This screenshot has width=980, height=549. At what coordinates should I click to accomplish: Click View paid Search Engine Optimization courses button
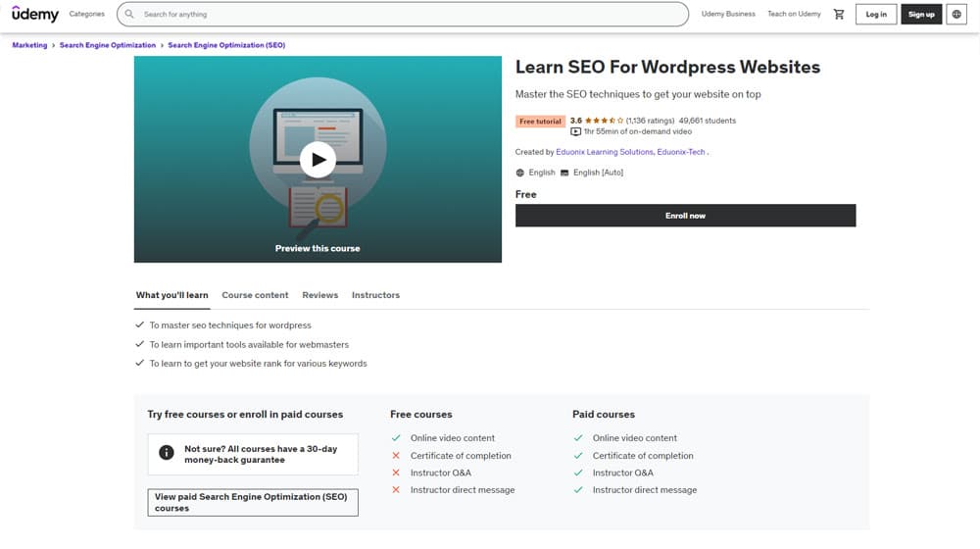[x=253, y=502]
